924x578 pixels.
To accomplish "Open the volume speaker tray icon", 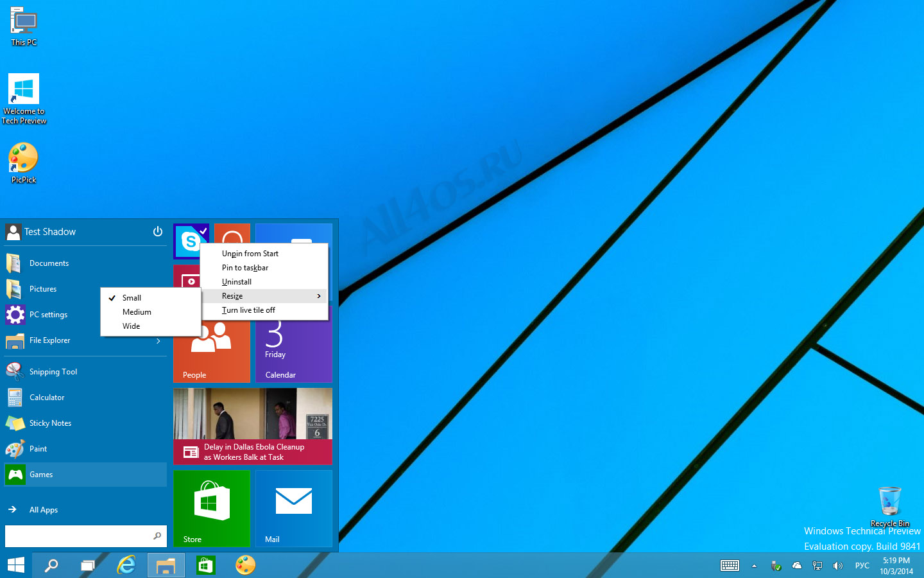I will pyautogui.click(x=838, y=566).
